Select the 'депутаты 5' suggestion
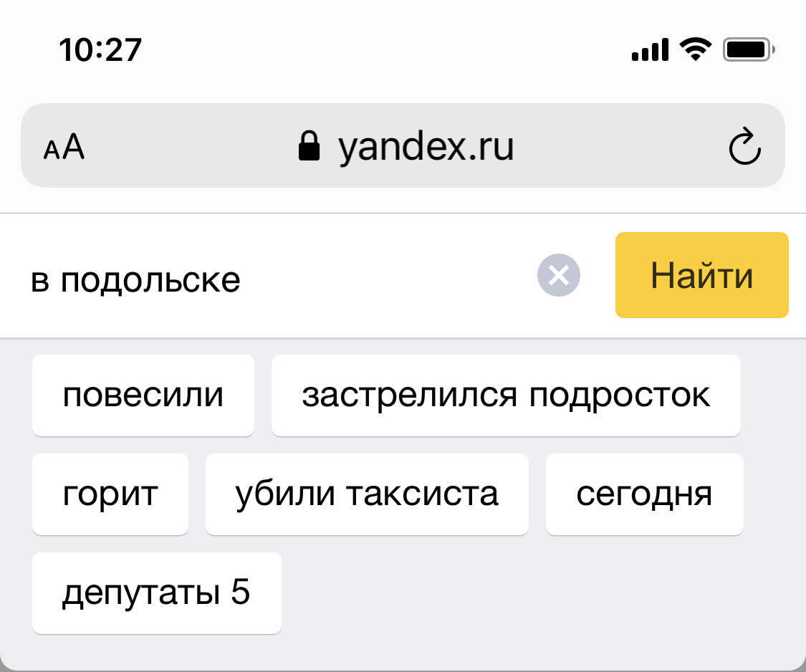This screenshot has width=806, height=672. [157, 592]
